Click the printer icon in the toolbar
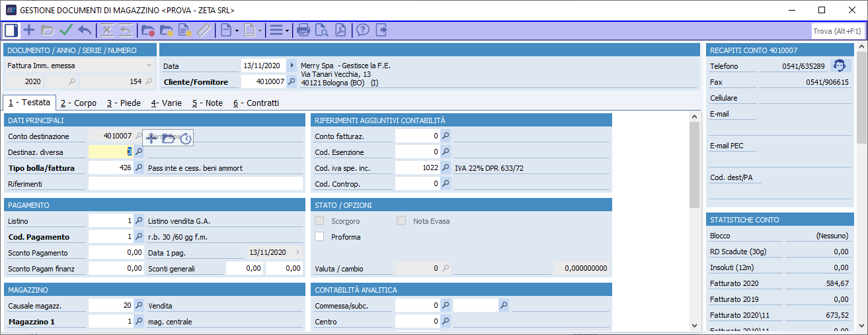The height and width of the screenshot is (335, 868). tap(303, 30)
